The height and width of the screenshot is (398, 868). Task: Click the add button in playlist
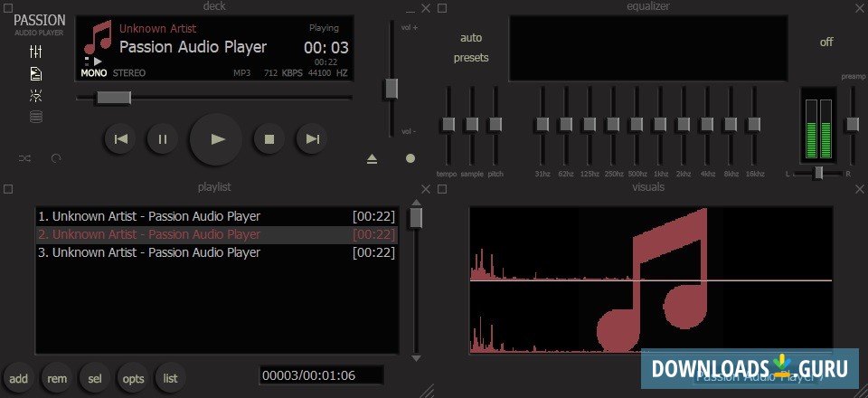(x=18, y=379)
